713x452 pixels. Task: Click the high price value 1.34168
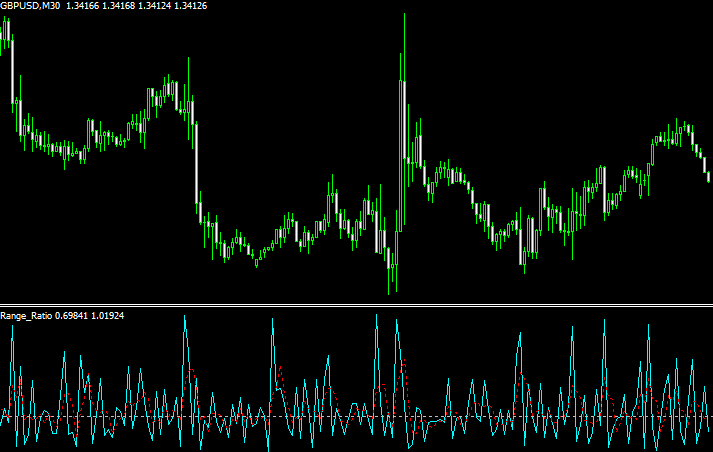click(x=118, y=6)
